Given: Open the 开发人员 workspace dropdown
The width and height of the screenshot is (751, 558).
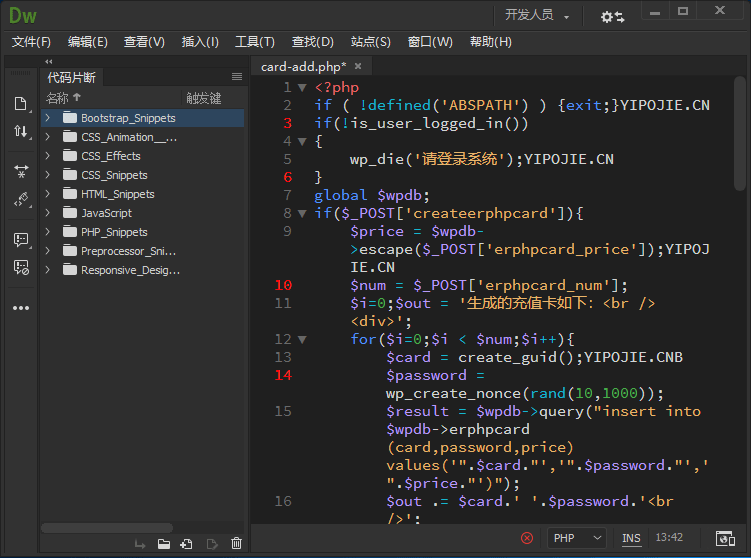Looking at the screenshot, I should click(537, 15).
